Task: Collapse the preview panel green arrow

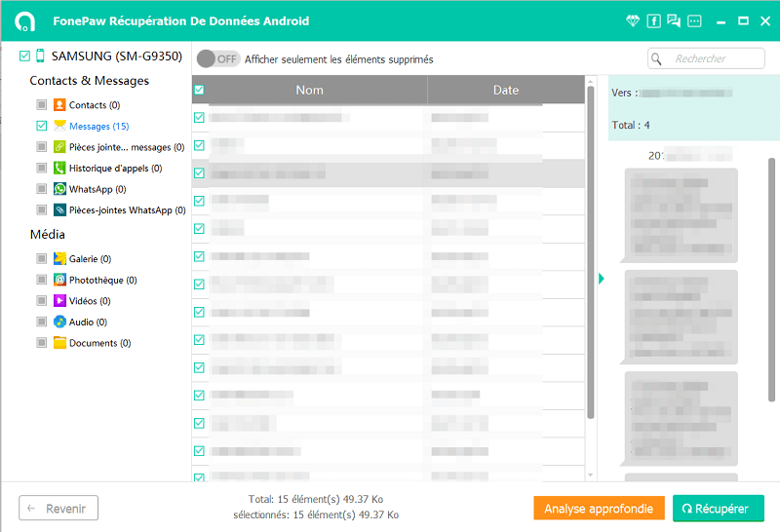Action: click(602, 279)
